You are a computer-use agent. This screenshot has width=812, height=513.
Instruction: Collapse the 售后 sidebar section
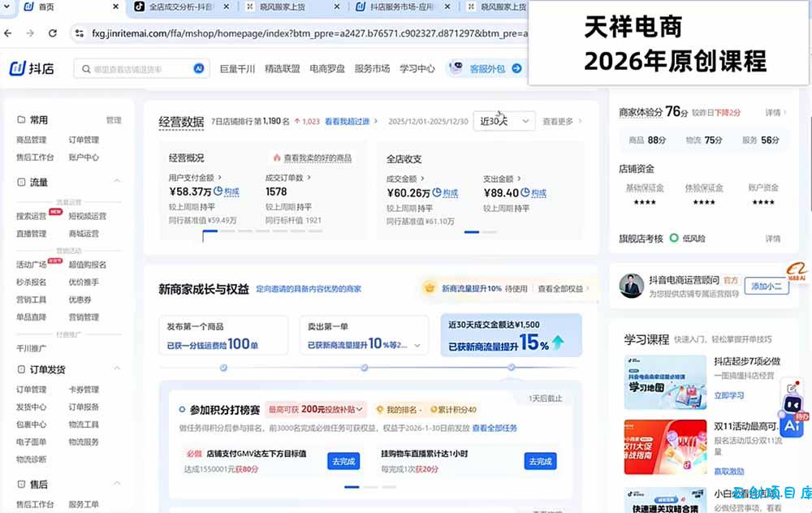coord(117,484)
